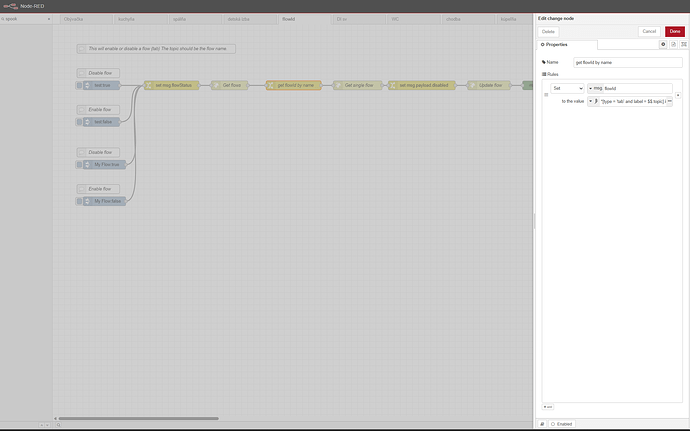The width and height of the screenshot is (690, 431).
Task: Click the JSONata expression value field
Action: coord(633,101)
